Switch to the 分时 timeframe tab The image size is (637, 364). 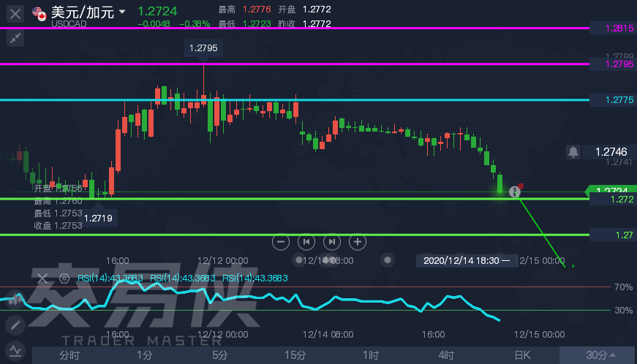(x=69, y=355)
